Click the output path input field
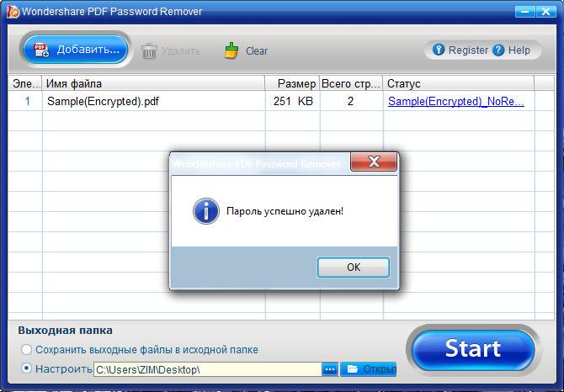564x392 pixels. [208, 369]
